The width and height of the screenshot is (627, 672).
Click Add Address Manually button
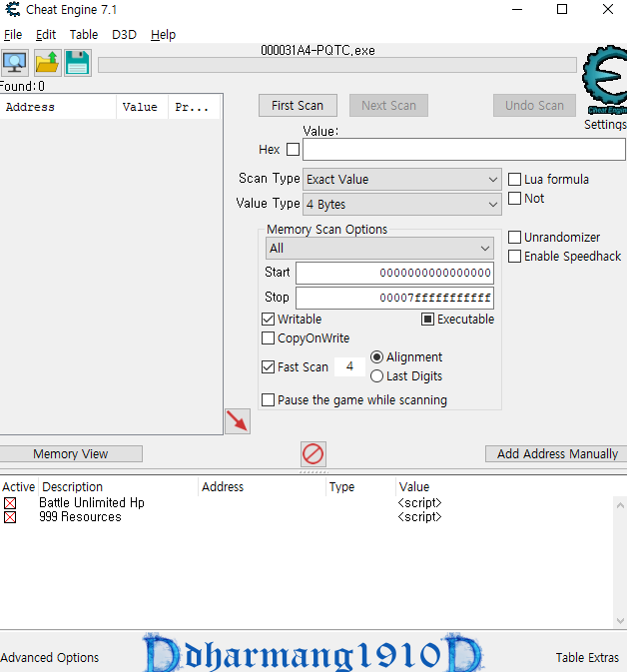tap(557, 454)
